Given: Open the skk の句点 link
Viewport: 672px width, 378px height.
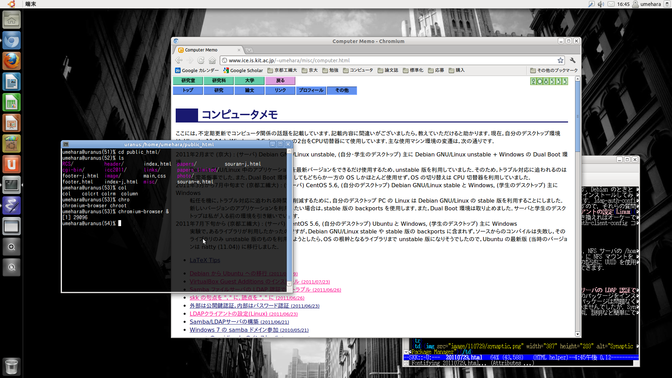Looking at the screenshot, I should coord(247,297).
